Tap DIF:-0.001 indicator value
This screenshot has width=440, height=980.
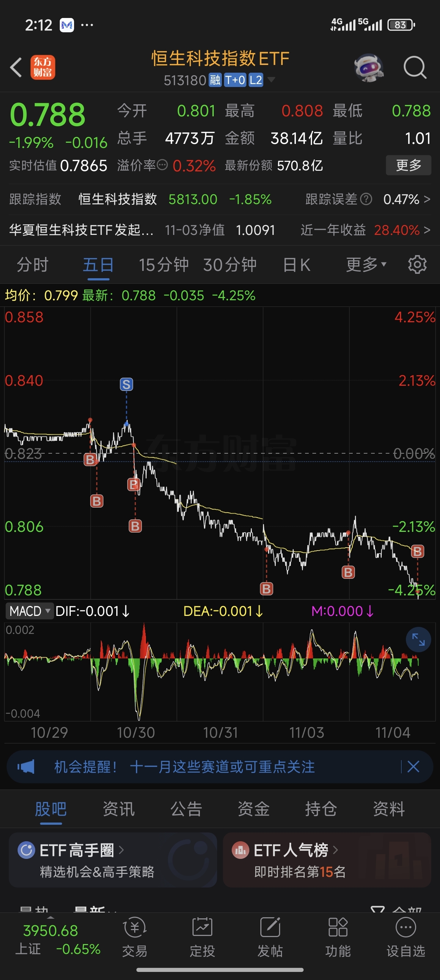tap(92, 611)
